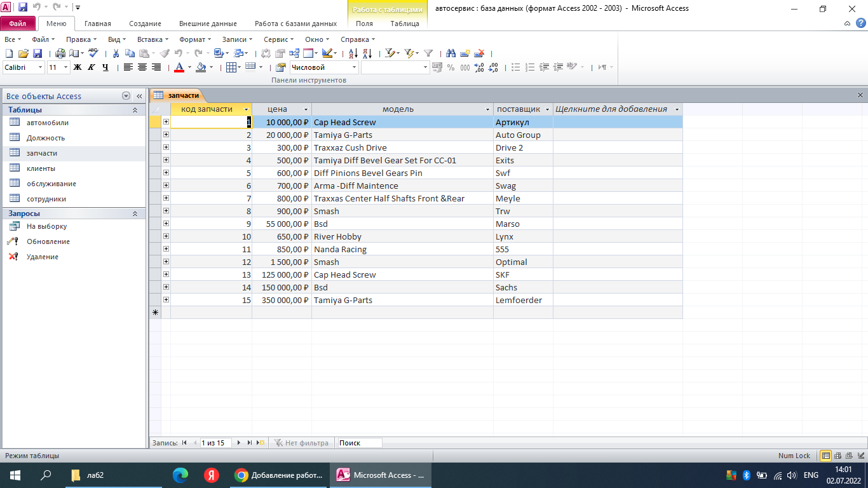Open Yandex browser from taskbar
Viewport: 868px width, 488px height.
click(x=211, y=475)
